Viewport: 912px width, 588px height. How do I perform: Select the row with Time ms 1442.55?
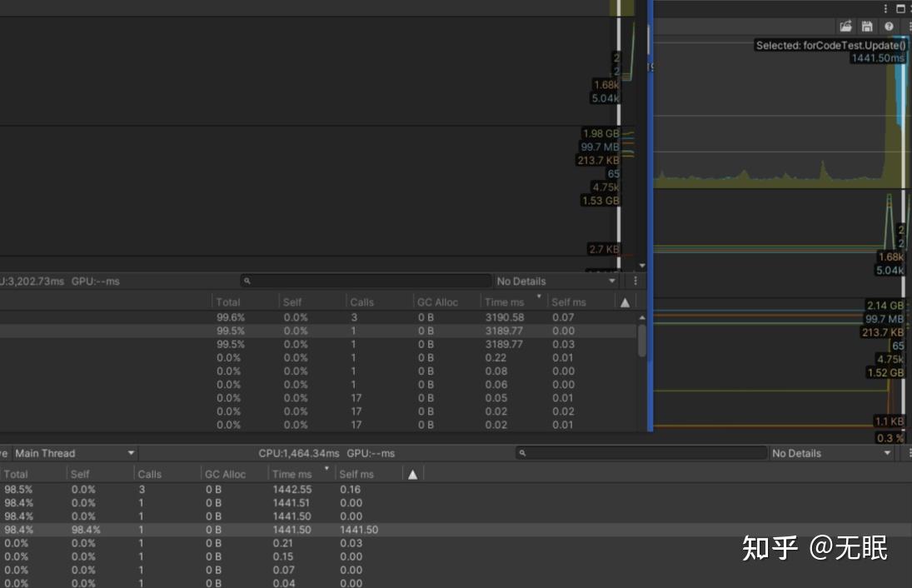pyautogui.click(x=456, y=490)
